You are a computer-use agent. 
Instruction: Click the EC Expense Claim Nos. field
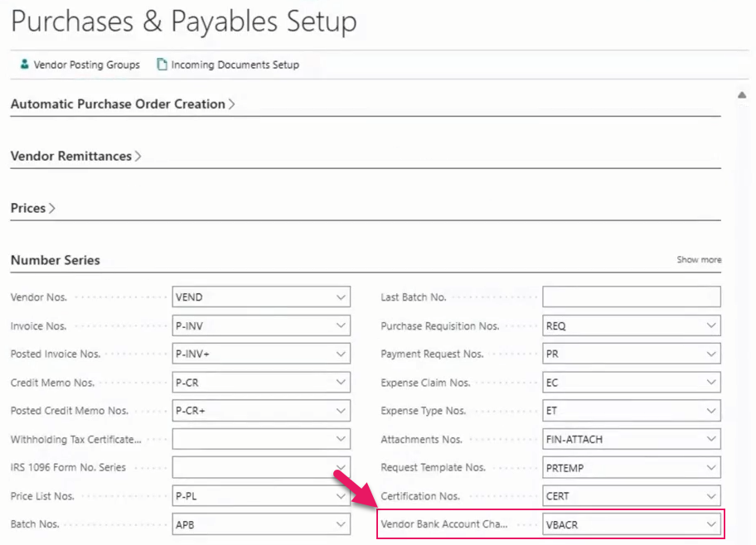click(x=632, y=382)
